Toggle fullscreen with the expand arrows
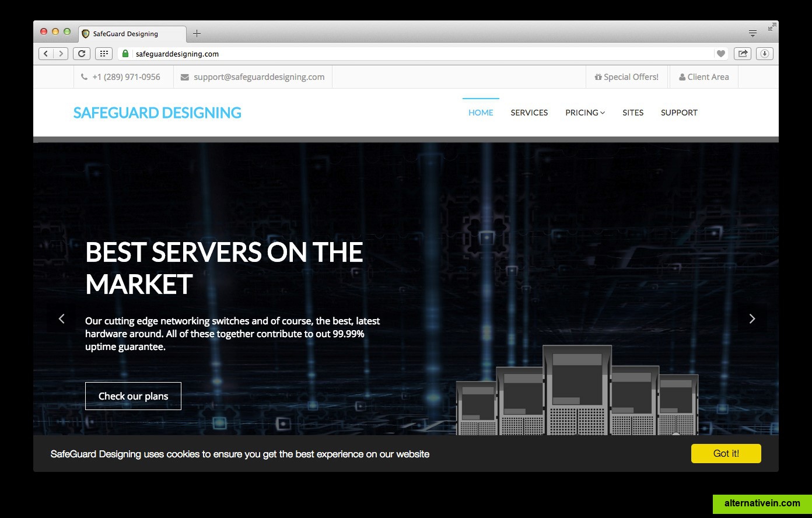This screenshot has height=518, width=812. pyautogui.click(x=772, y=27)
